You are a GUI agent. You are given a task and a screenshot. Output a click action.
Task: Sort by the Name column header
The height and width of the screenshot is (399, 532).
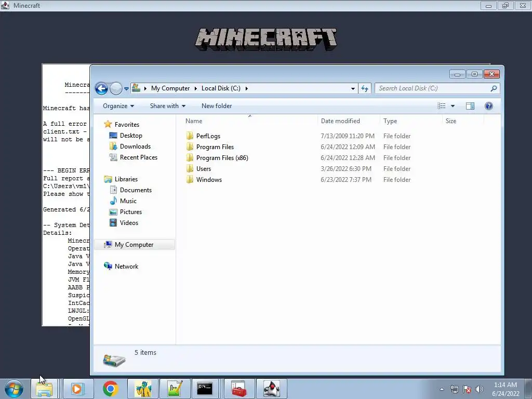coord(194,121)
